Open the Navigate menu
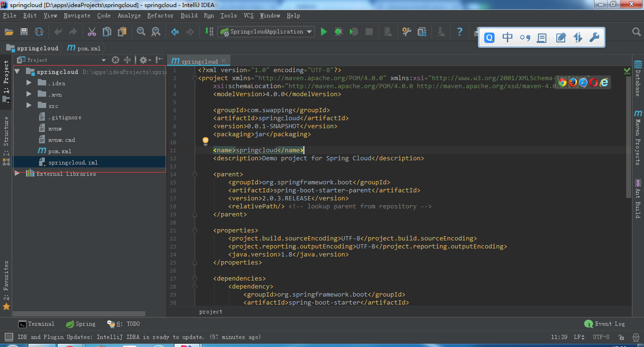Viewport: 644px width, 347px height. [x=77, y=16]
